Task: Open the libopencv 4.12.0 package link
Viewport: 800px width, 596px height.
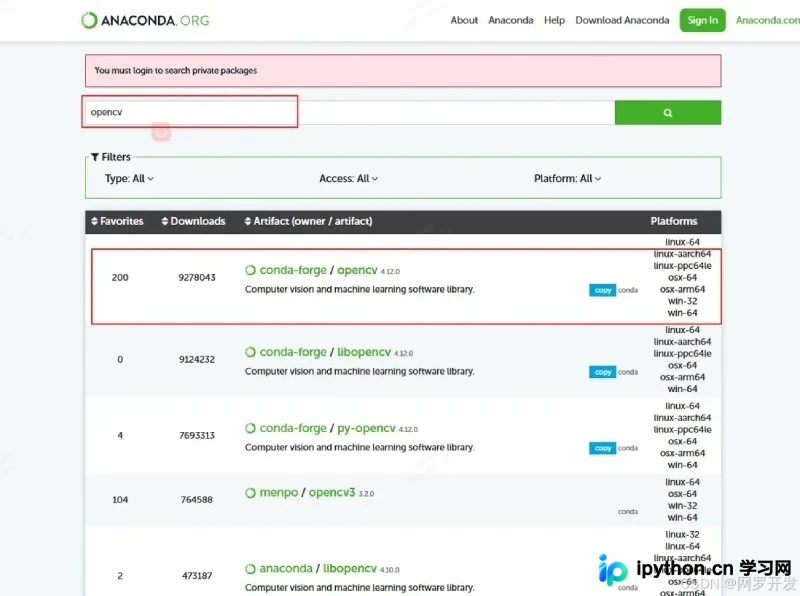Action: coord(364,352)
